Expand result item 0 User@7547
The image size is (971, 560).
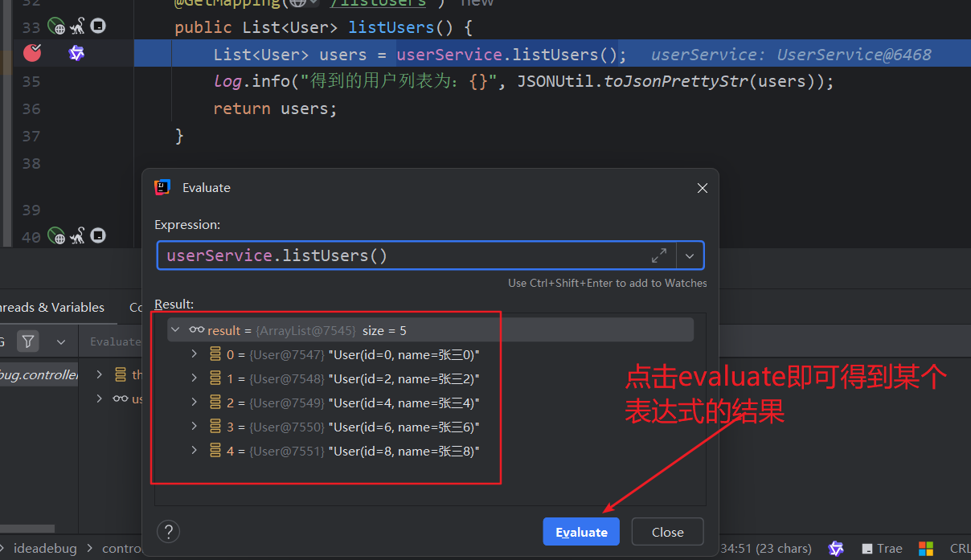(x=194, y=354)
